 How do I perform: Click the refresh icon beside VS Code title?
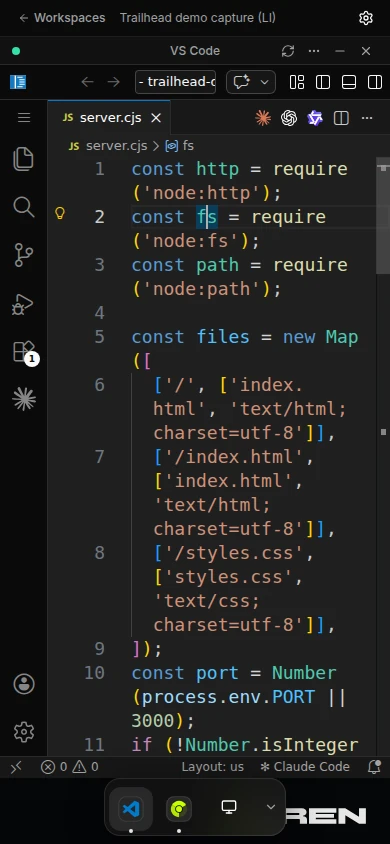pos(288,51)
